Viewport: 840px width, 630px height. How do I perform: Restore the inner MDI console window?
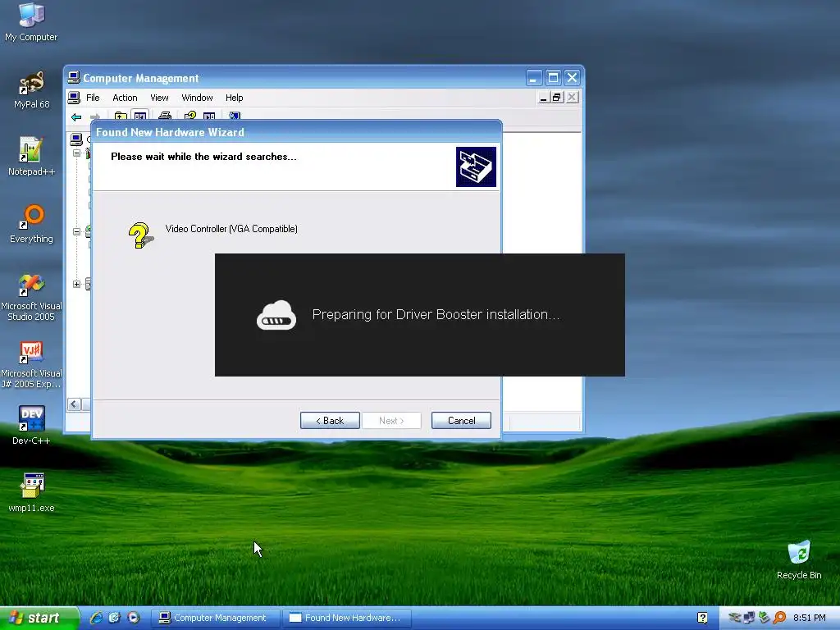557,98
